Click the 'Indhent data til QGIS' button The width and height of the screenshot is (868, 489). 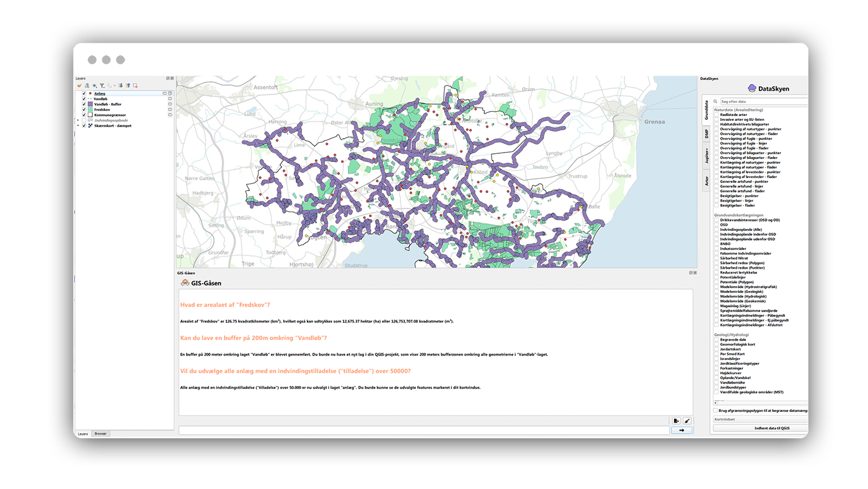point(760,428)
